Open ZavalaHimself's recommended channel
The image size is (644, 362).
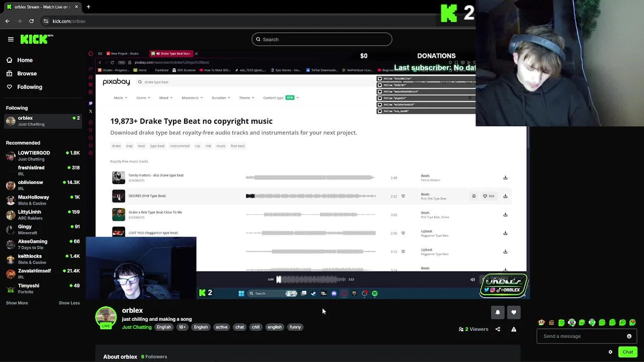(43, 274)
